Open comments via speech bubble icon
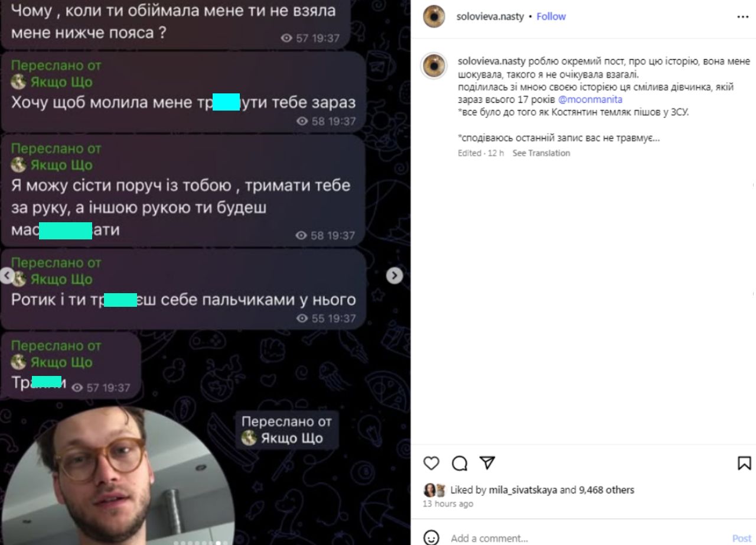Viewport: 756px width, 545px height. click(460, 463)
